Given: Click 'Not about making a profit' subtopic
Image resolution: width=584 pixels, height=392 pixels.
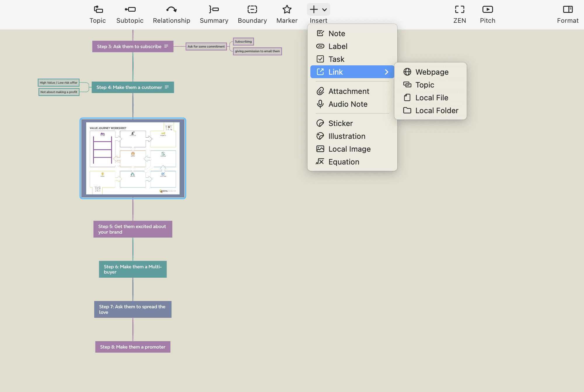Looking at the screenshot, I should pyautogui.click(x=59, y=92).
